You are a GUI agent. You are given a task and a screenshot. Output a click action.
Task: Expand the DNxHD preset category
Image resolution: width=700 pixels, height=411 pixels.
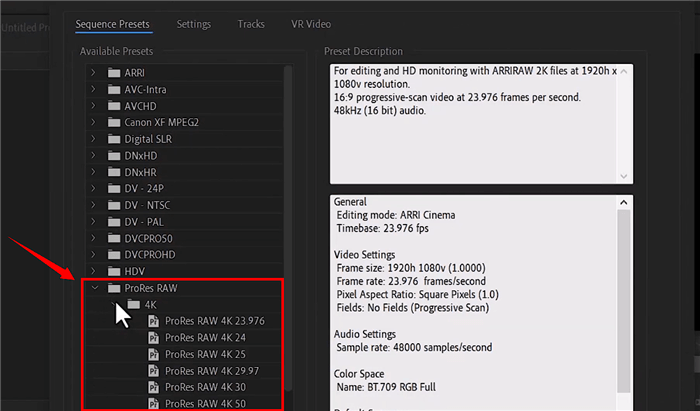[x=93, y=156]
